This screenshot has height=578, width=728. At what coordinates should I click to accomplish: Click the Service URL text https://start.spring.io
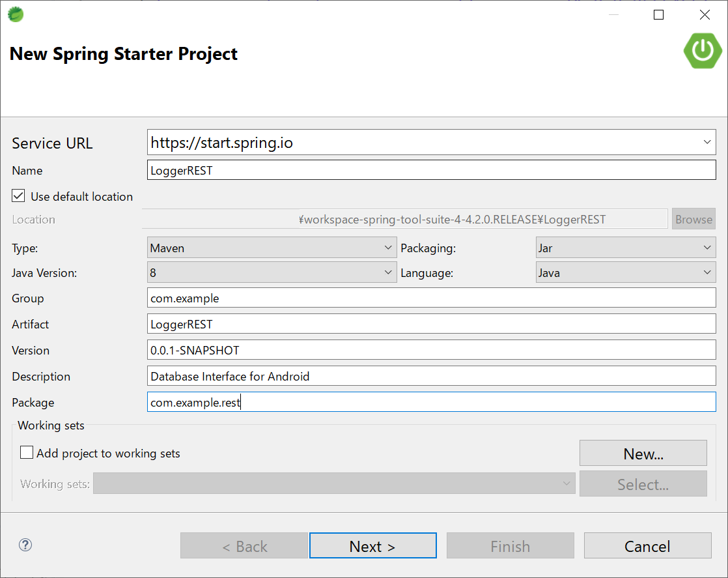click(x=222, y=143)
